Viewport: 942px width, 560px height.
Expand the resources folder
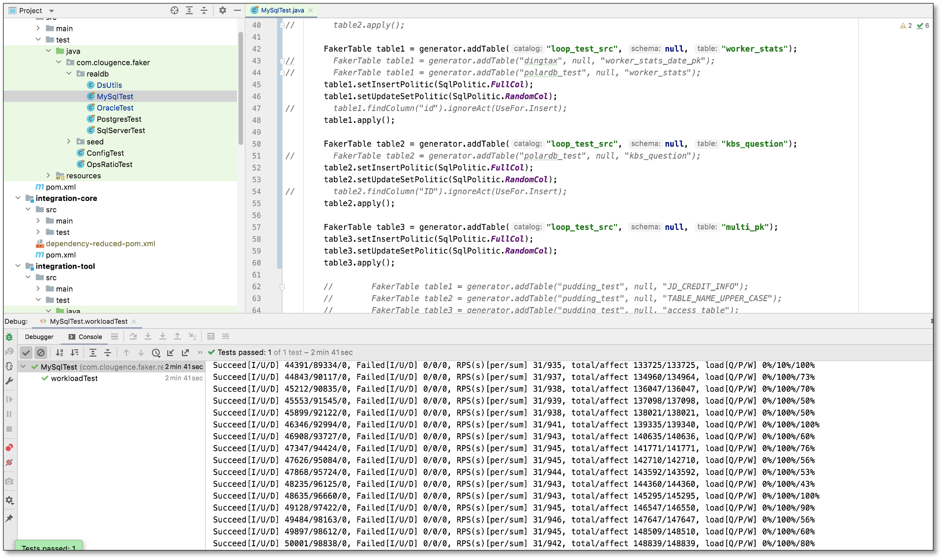click(x=48, y=175)
